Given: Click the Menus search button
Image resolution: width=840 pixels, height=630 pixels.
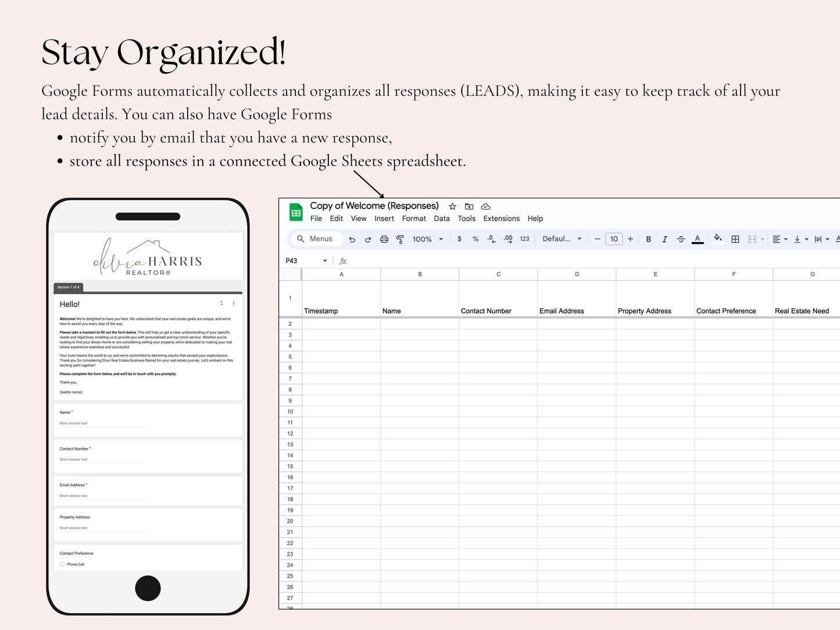Looking at the screenshot, I should pyautogui.click(x=314, y=239).
